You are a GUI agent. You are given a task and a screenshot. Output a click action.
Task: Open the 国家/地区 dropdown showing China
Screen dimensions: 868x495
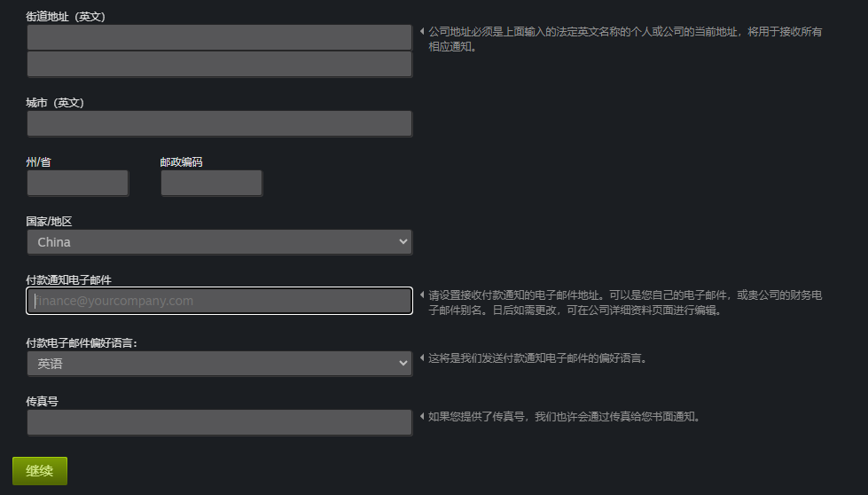[219, 242]
